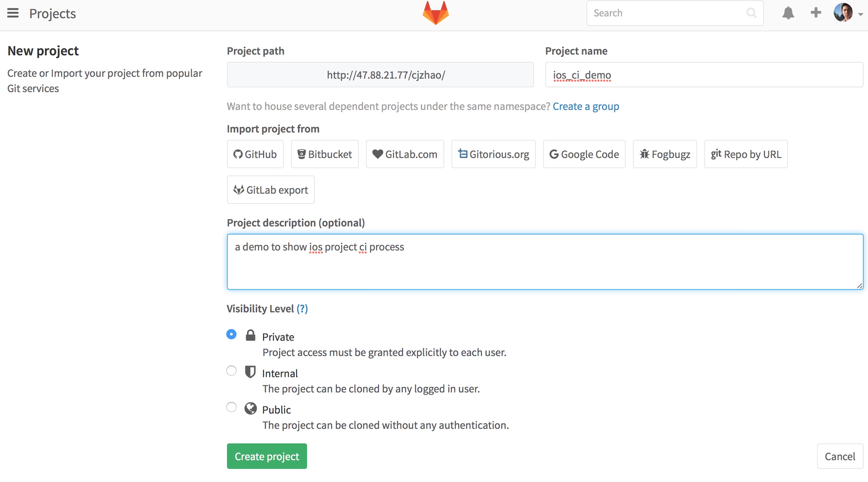Open the user profile dropdown
Image resolution: width=868 pixels, height=482 pixels.
845,13
